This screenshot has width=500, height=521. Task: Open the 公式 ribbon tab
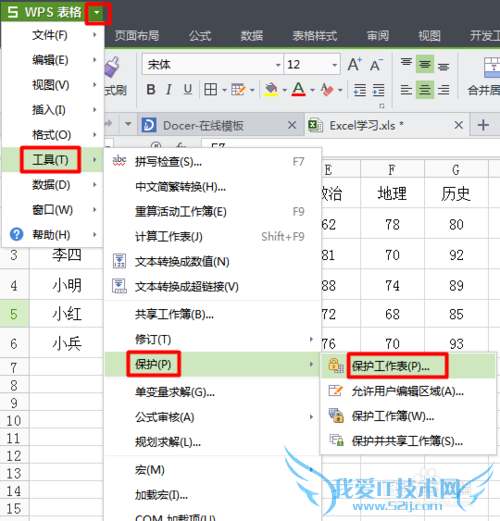[x=200, y=36]
